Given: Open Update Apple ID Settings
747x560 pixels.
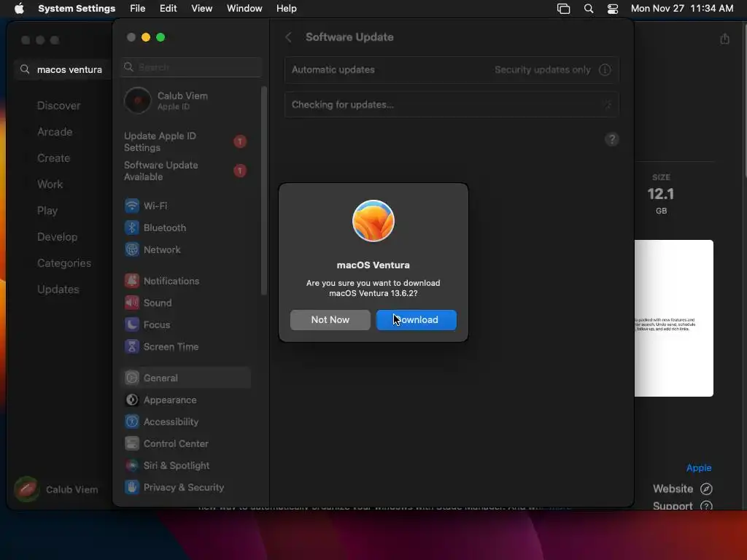Looking at the screenshot, I should point(185,141).
